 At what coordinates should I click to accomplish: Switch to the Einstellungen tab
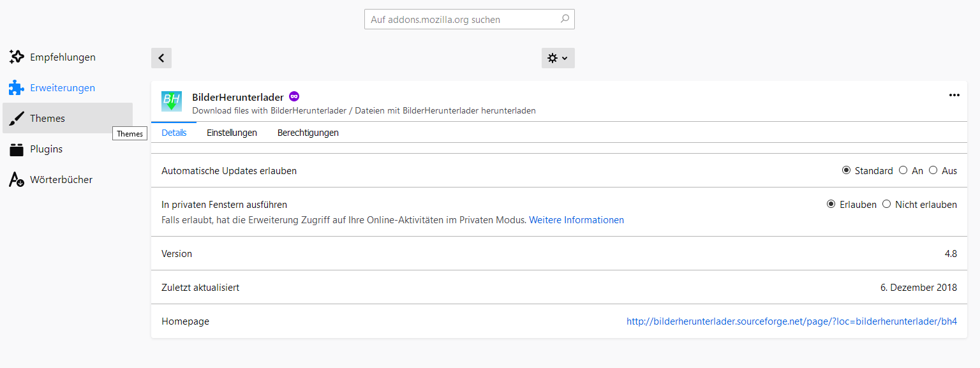232,133
